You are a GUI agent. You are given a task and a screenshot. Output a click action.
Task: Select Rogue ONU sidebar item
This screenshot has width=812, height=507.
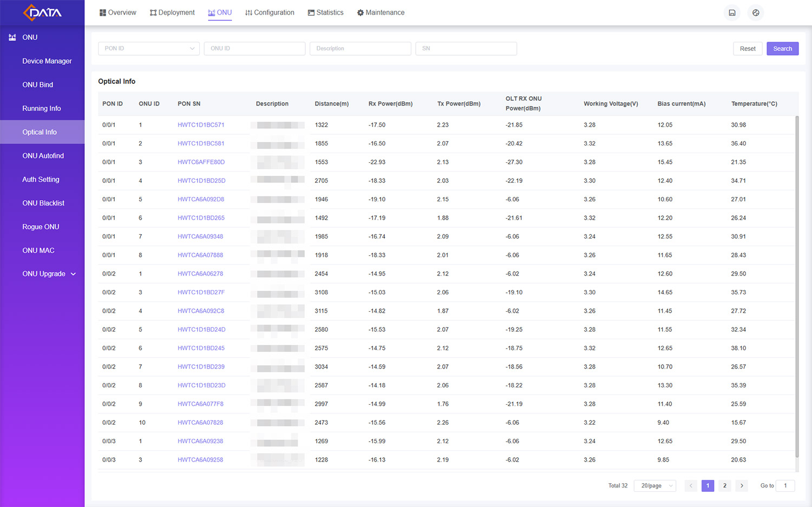coord(41,227)
